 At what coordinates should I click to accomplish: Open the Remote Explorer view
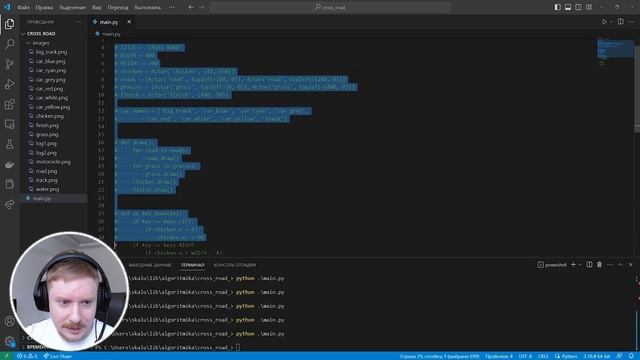(9, 124)
